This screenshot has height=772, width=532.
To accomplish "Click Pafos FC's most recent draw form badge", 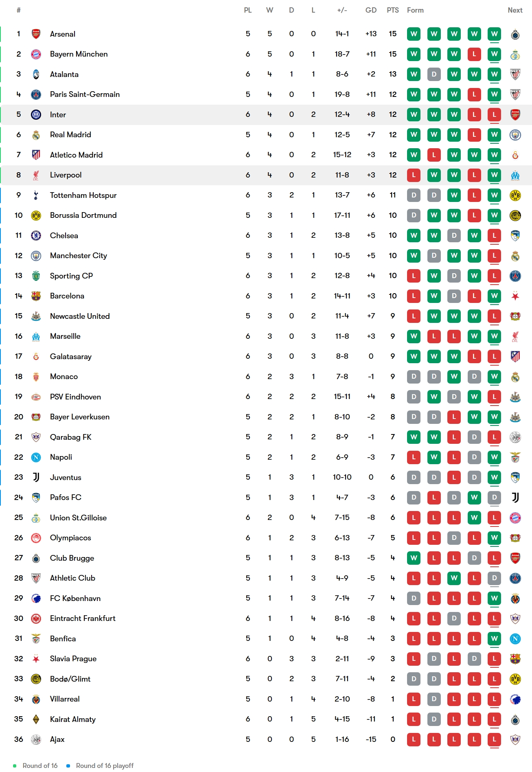I will click(x=494, y=498).
